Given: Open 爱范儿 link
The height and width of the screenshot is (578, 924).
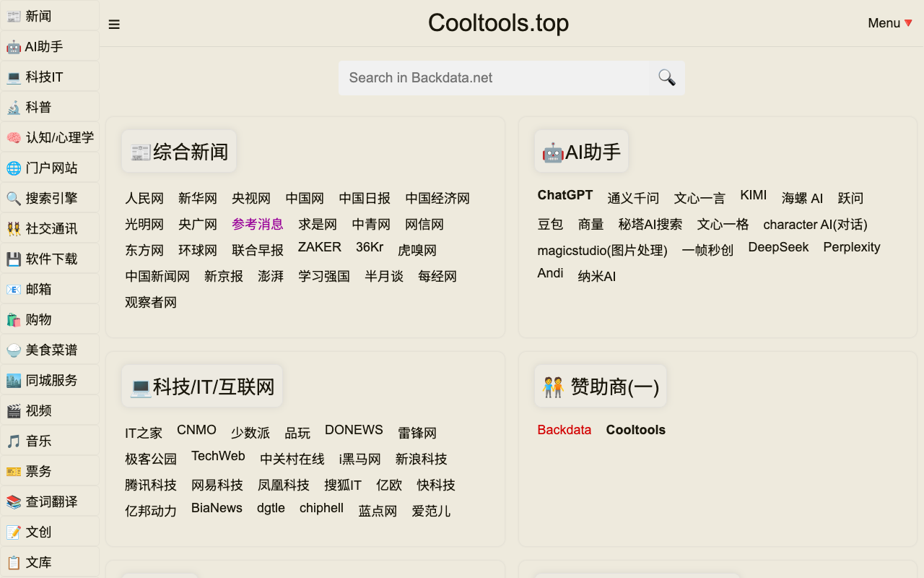Looking at the screenshot, I should click(431, 511).
